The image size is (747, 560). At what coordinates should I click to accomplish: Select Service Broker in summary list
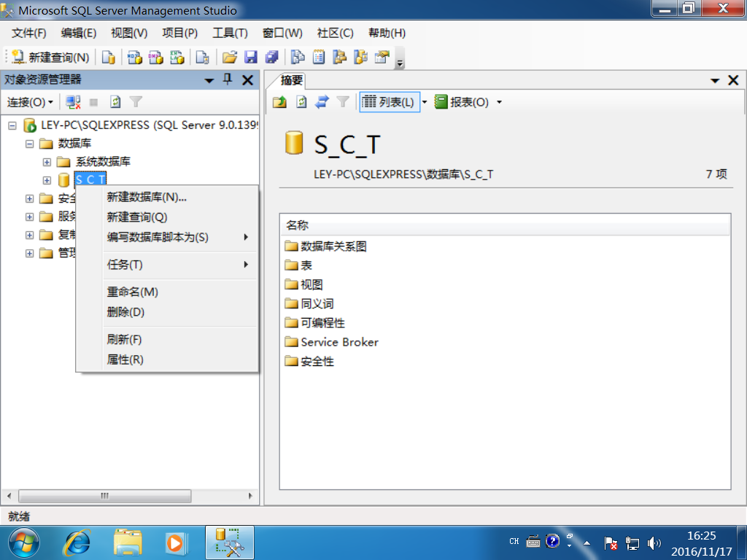(340, 342)
